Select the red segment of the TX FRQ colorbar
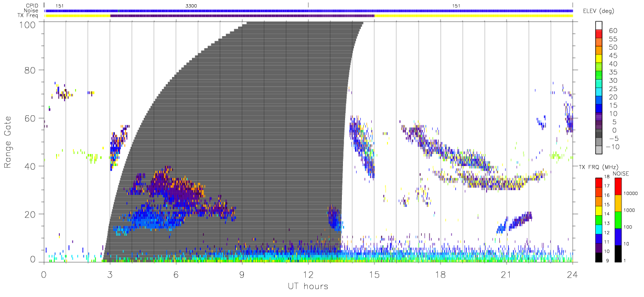The image size is (644, 297). (x=599, y=183)
